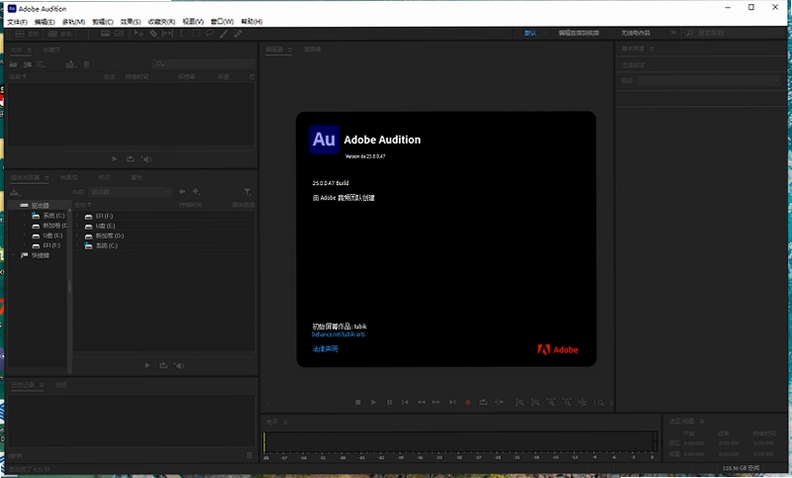Click the transport Play button
This screenshot has height=478, width=792.
(373, 402)
